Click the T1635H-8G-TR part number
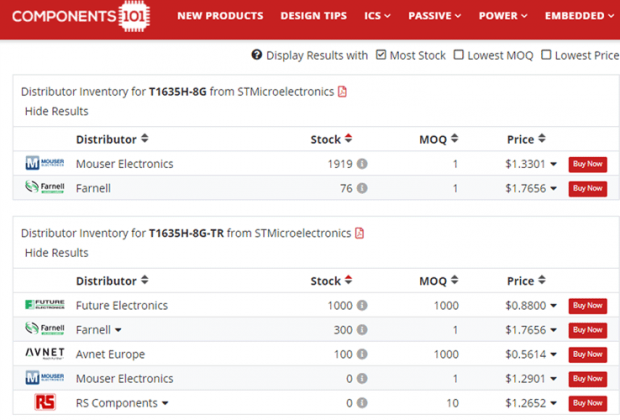620x420 pixels. pyautogui.click(x=186, y=233)
